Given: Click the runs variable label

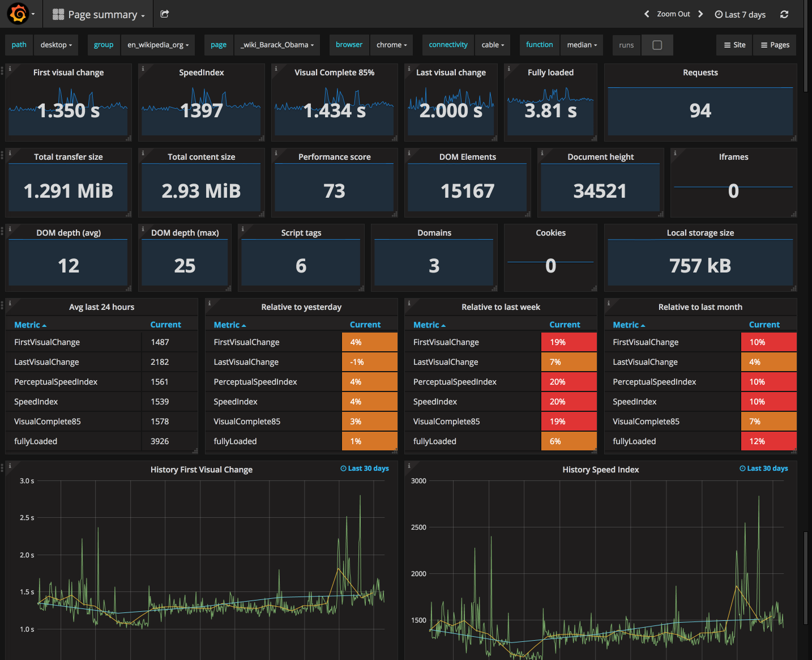Looking at the screenshot, I should click(626, 45).
